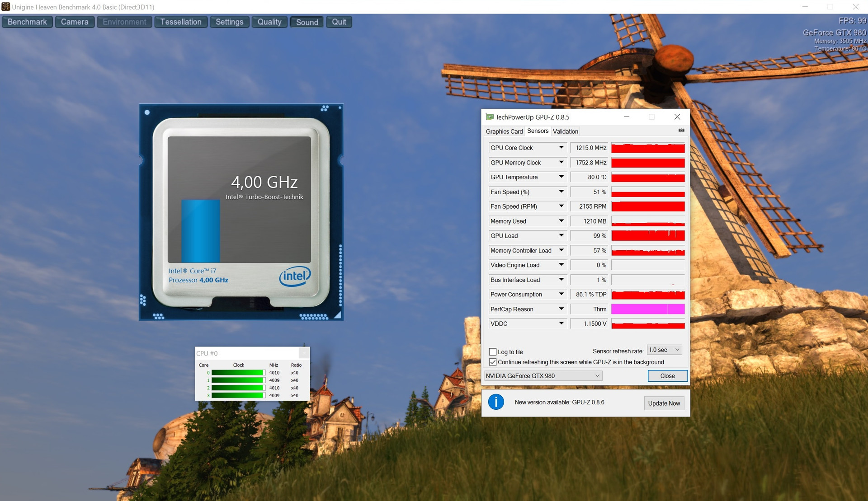Viewport: 868px width, 501px height.
Task: Click the GeForce GTX 980 overlay label
Action: (834, 33)
